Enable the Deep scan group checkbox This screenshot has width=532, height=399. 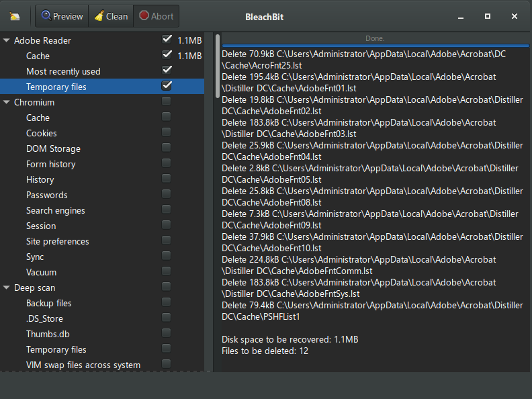pos(167,287)
